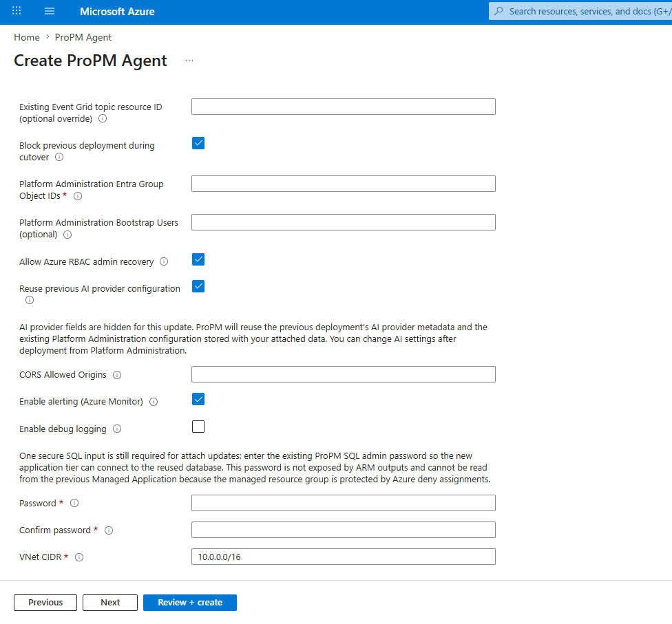Screen dimensions: 672x624
Task: Show info for Platform Administration Bootstrap Users
Action: click(x=67, y=235)
